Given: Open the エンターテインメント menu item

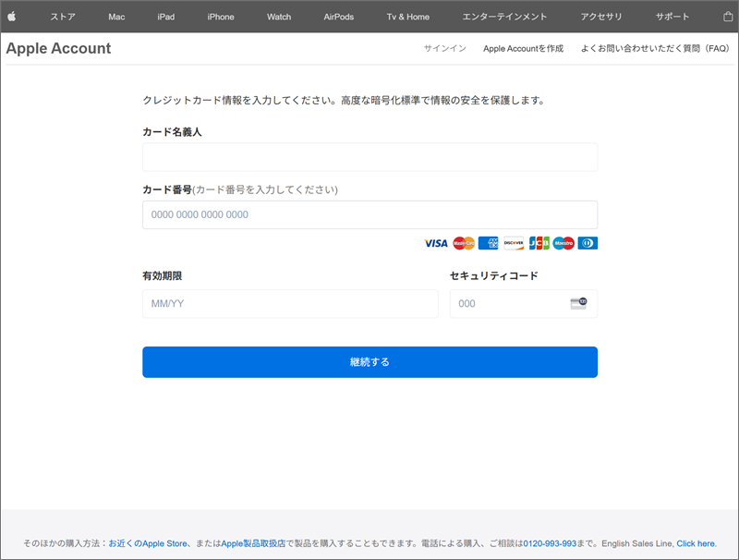Looking at the screenshot, I should [x=504, y=17].
